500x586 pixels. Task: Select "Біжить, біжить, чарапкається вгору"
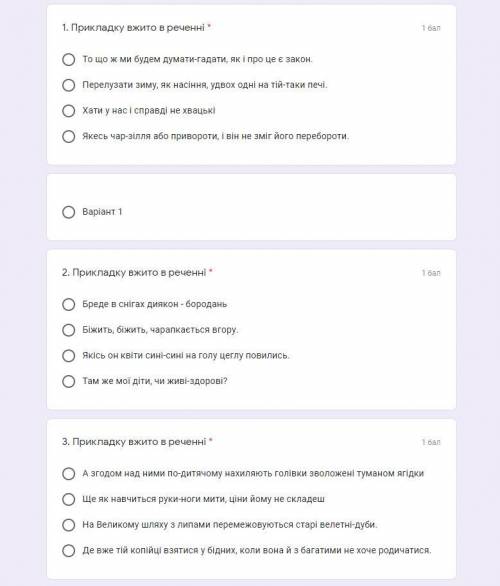[x=69, y=330]
